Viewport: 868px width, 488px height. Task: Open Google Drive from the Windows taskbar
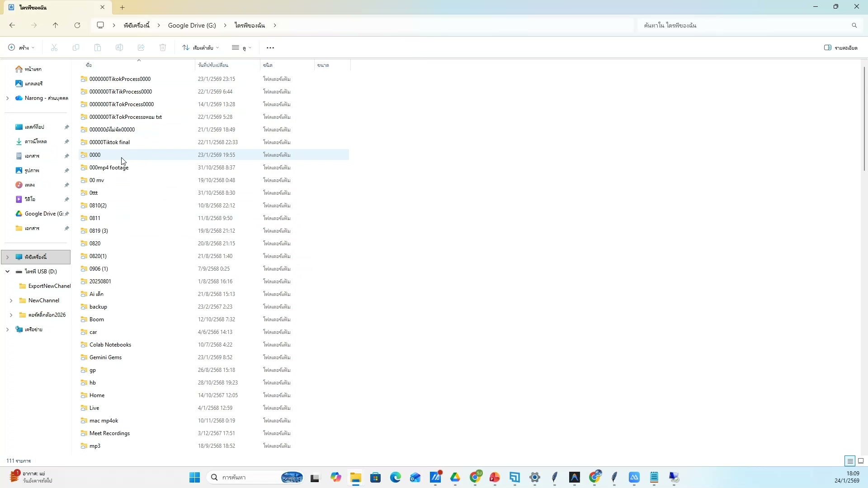[455, 478]
